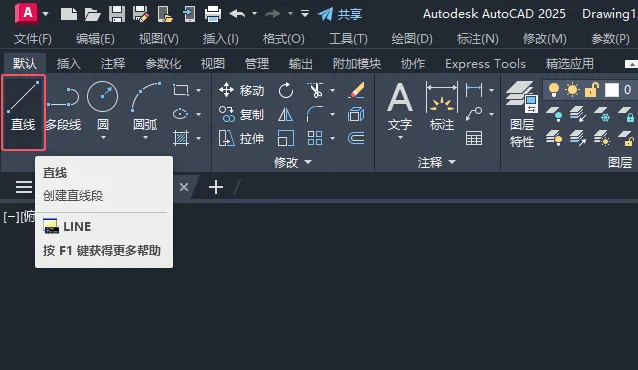Click the Open folder icon
Viewport: 638px width, 370px height.
point(92,14)
